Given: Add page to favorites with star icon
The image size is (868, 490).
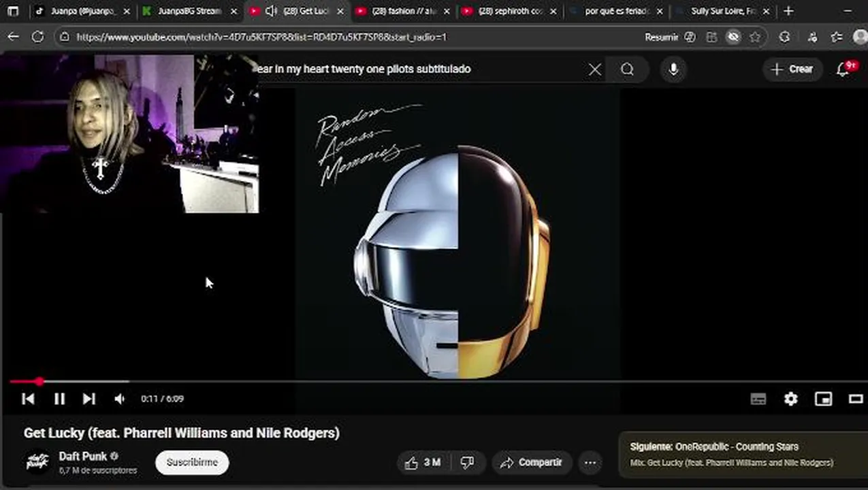Looking at the screenshot, I should (755, 37).
